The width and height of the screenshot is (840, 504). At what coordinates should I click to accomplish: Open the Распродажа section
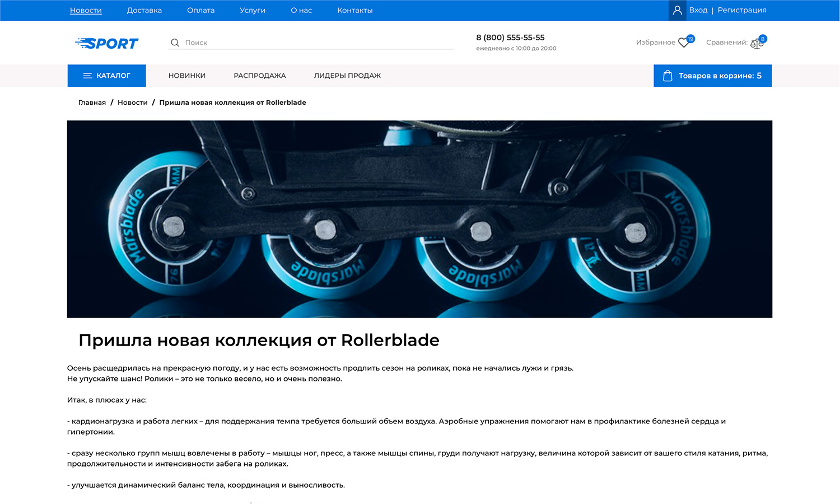coord(259,76)
